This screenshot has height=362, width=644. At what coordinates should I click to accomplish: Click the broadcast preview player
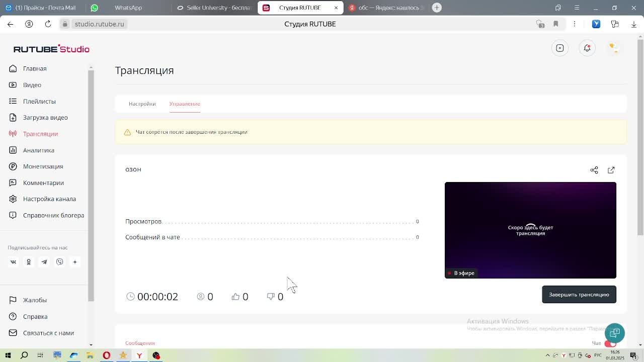coord(530,230)
